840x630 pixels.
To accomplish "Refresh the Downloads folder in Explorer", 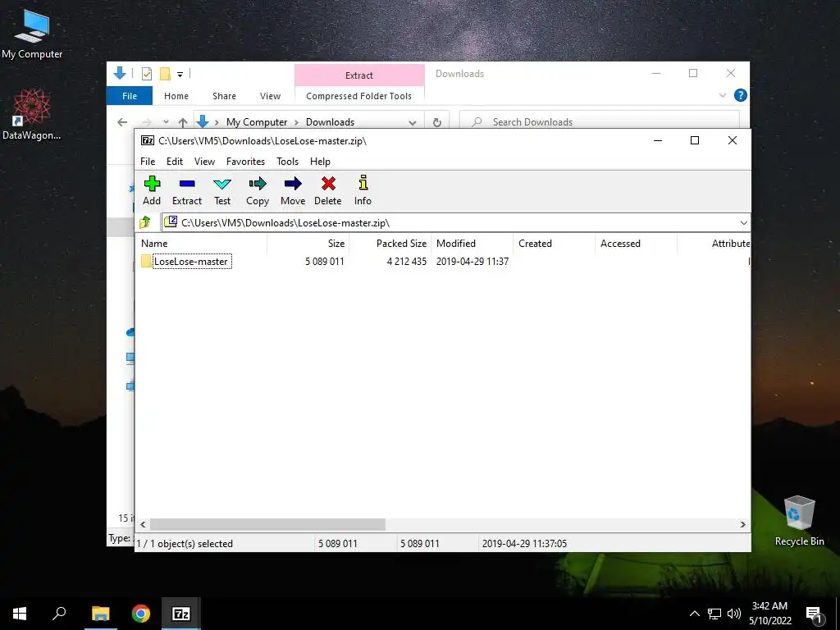I will (x=437, y=122).
